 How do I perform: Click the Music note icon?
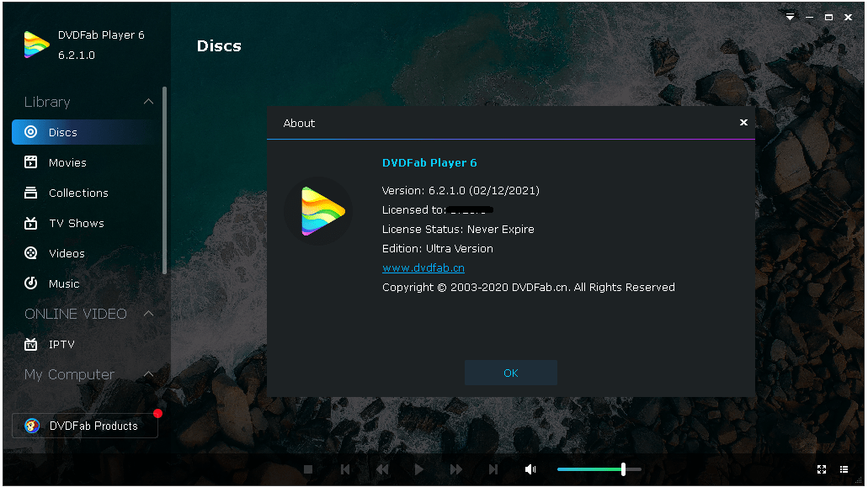click(31, 283)
